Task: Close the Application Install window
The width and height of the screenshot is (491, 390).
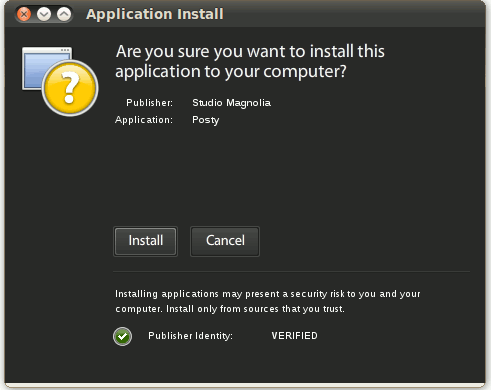Action: click(x=24, y=14)
